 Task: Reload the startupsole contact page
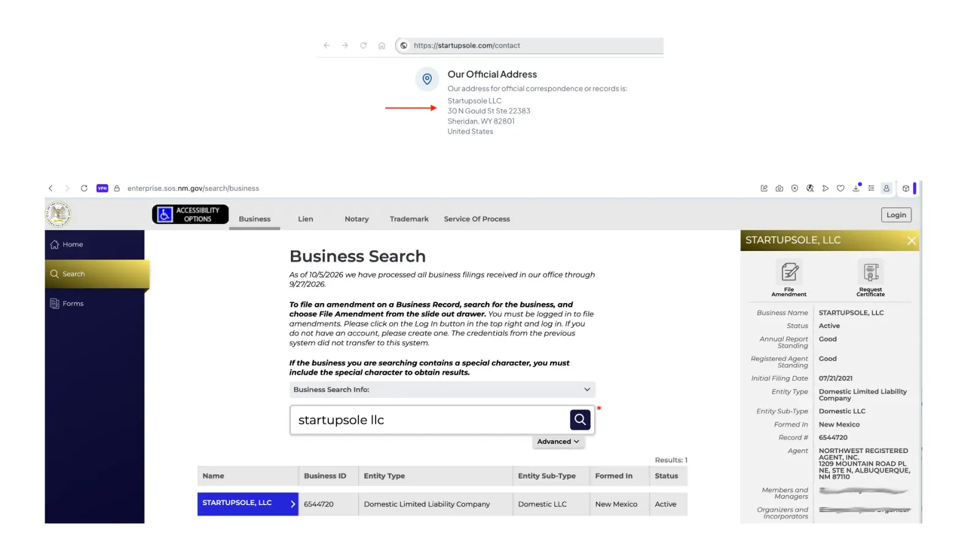(x=363, y=45)
